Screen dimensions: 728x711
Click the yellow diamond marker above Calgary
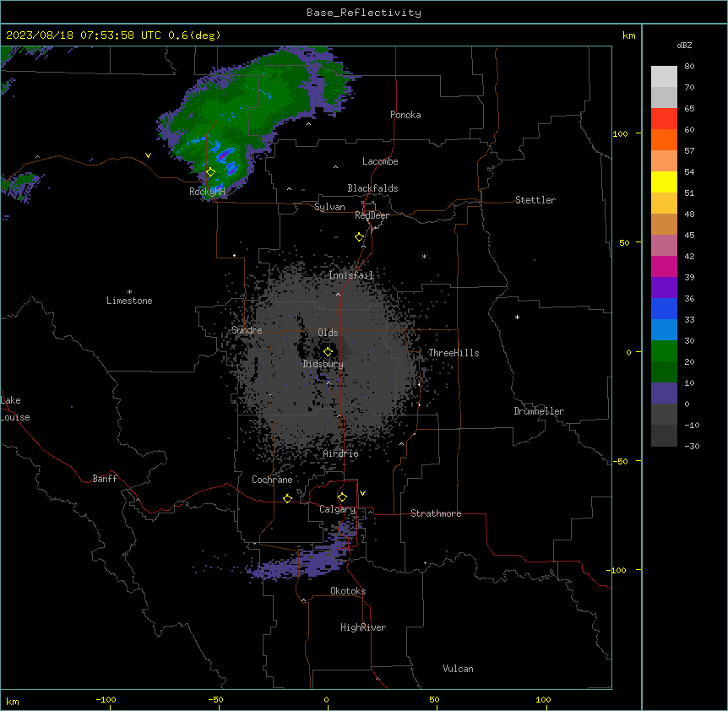[342, 497]
